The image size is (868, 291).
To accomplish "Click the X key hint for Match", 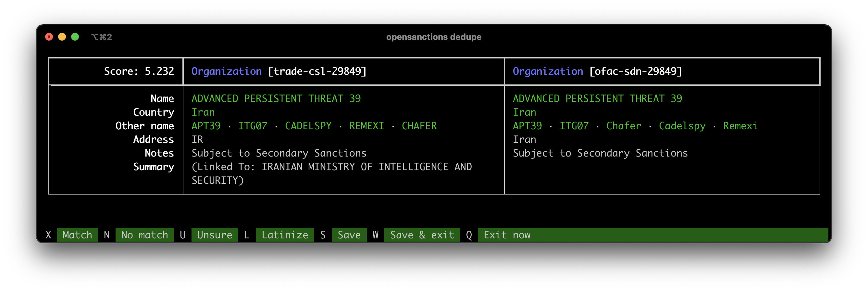I will click(48, 235).
